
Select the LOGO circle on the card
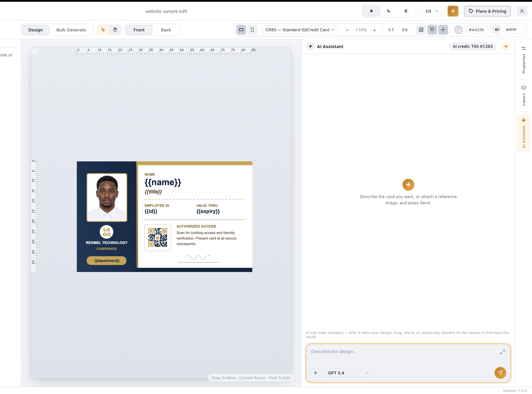tap(106, 232)
